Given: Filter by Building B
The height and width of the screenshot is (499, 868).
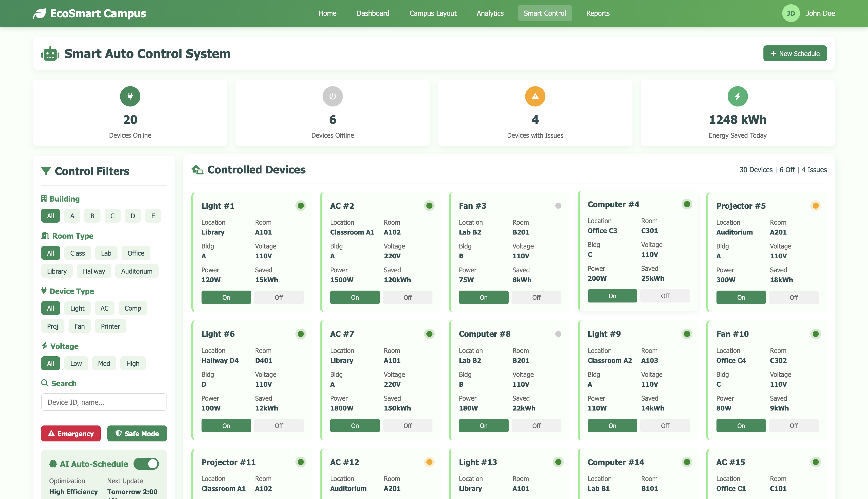Looking at the screenshot, I should (x=92, y=216).
